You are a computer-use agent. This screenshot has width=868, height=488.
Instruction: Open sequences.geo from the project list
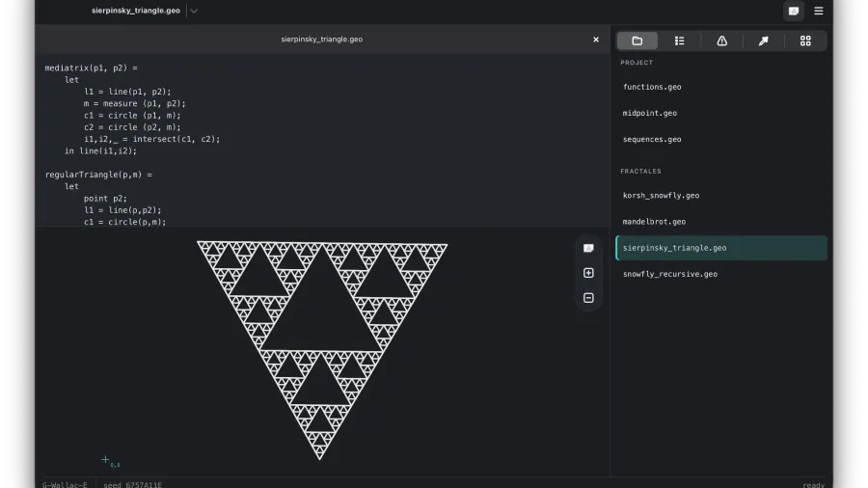tap(652, 140)
